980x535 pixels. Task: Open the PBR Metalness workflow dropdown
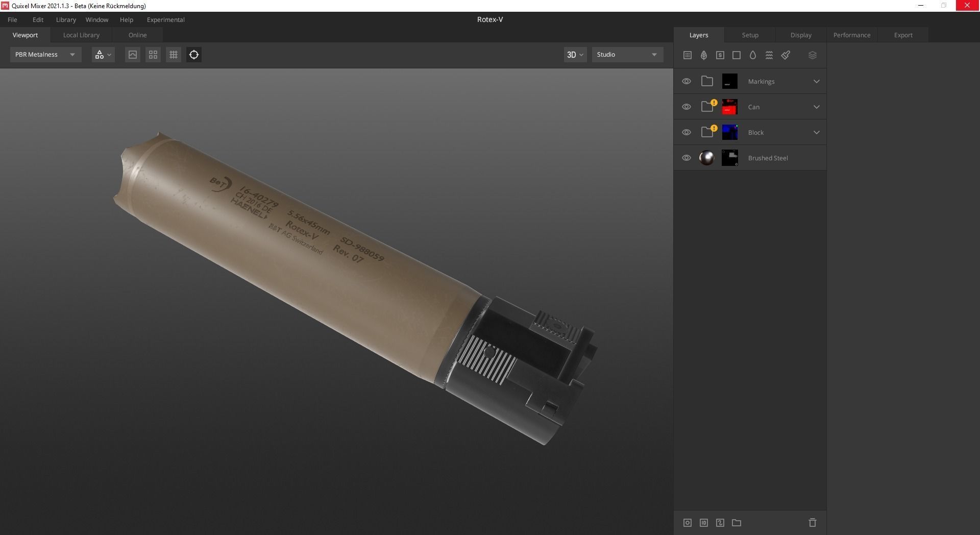(x=45, y=55)
